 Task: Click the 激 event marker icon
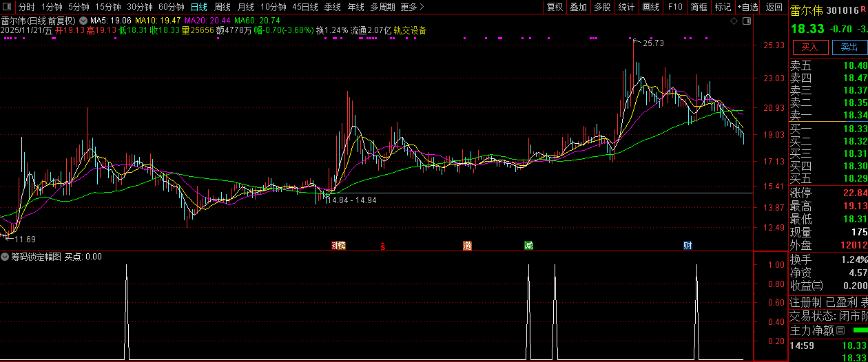(468, 245)
